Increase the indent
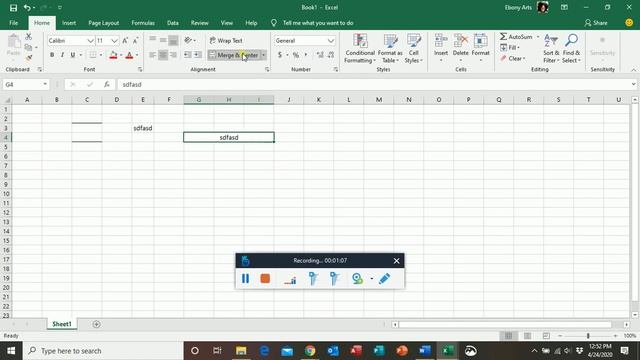The width and height of the screenshot is (640, 360). coord(198,55)
